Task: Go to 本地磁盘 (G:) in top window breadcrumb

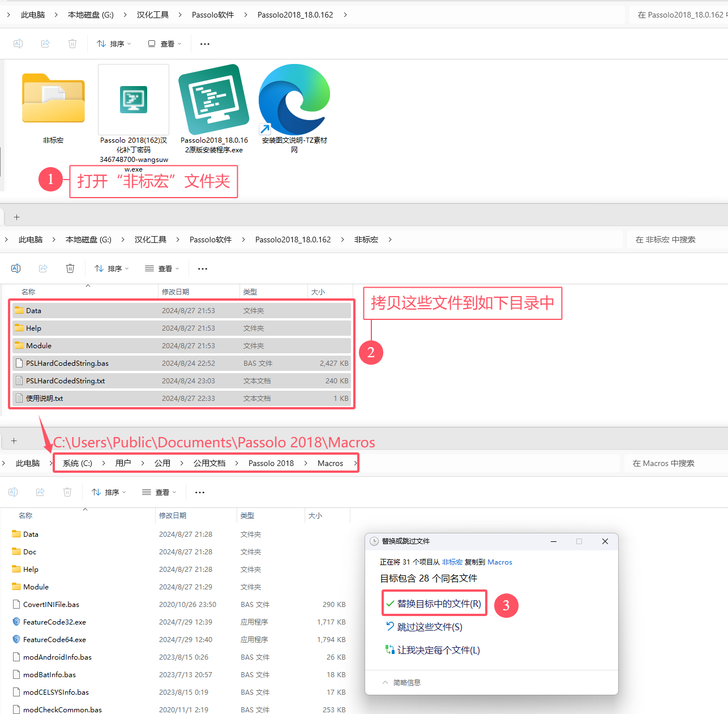Action: (91, 15)
